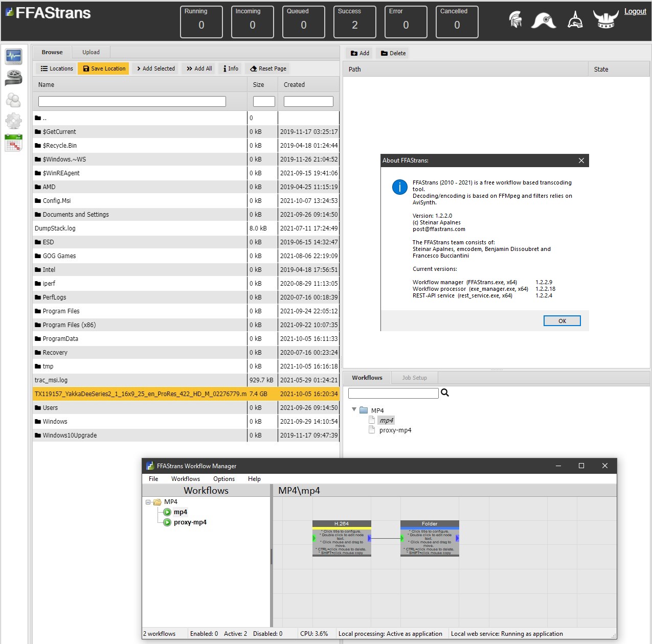Focus the Created filter input field
The width and height of the screenshot is (652, 644).
308,102
